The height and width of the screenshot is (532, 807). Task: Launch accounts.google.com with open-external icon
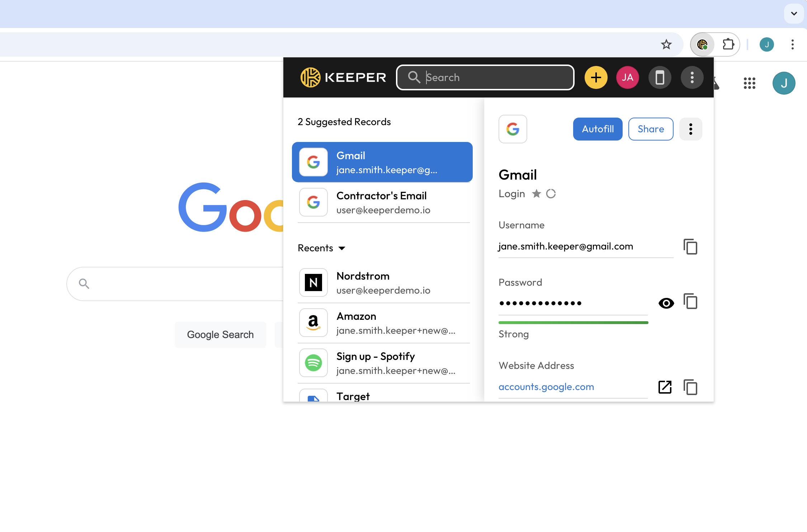tap(665, 387)
